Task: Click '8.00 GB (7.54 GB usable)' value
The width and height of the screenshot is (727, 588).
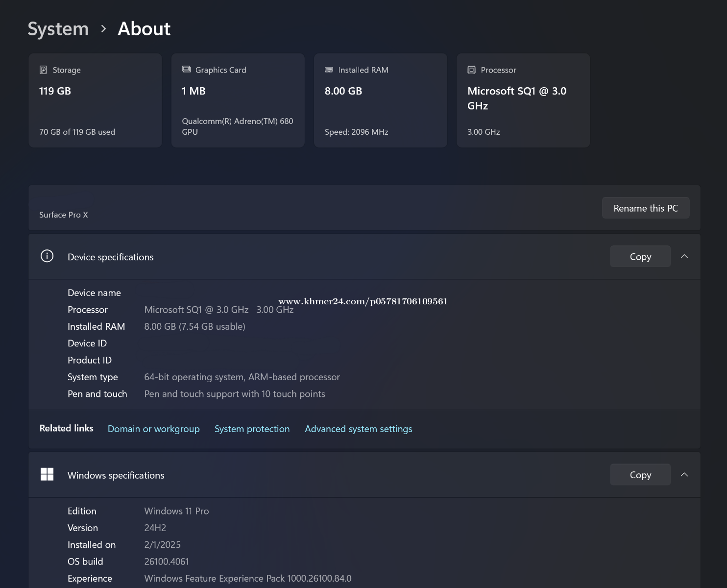Action: click(194, 326)
